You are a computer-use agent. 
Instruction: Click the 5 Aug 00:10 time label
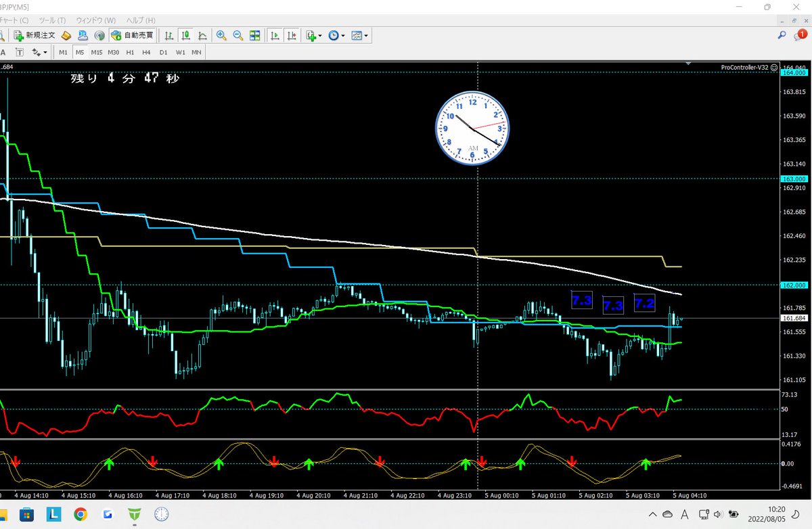point(503,495)
